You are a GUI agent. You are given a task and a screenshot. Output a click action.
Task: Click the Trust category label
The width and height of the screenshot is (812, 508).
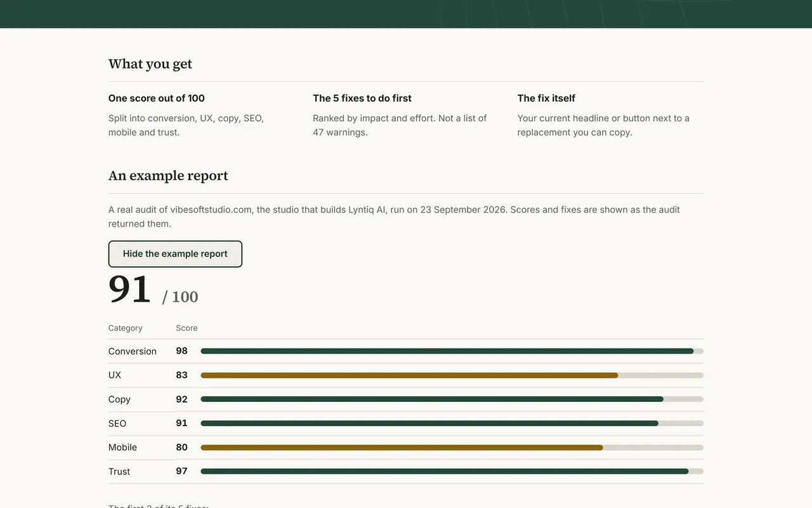pyautogui.click(x=119, y=472)
